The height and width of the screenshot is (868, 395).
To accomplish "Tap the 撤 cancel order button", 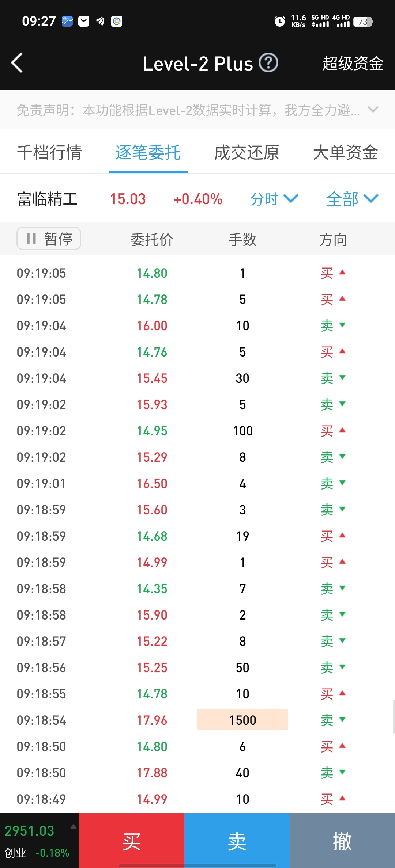I will point(342,841).
